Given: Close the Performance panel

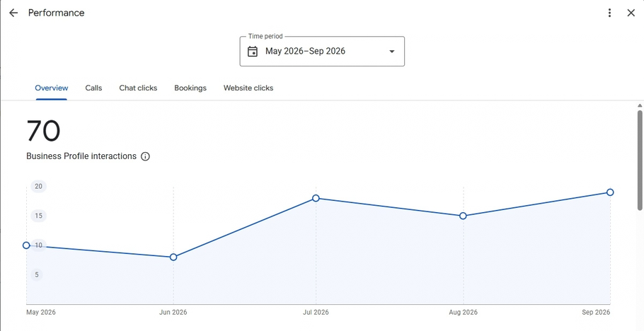Looking at the screenshot, I should point(631,13).
